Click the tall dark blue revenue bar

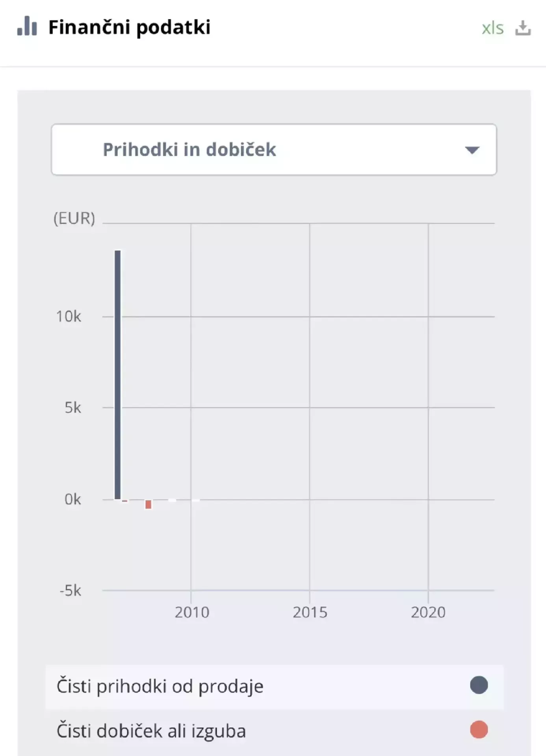pyautogui.click(x=118, y=374)
